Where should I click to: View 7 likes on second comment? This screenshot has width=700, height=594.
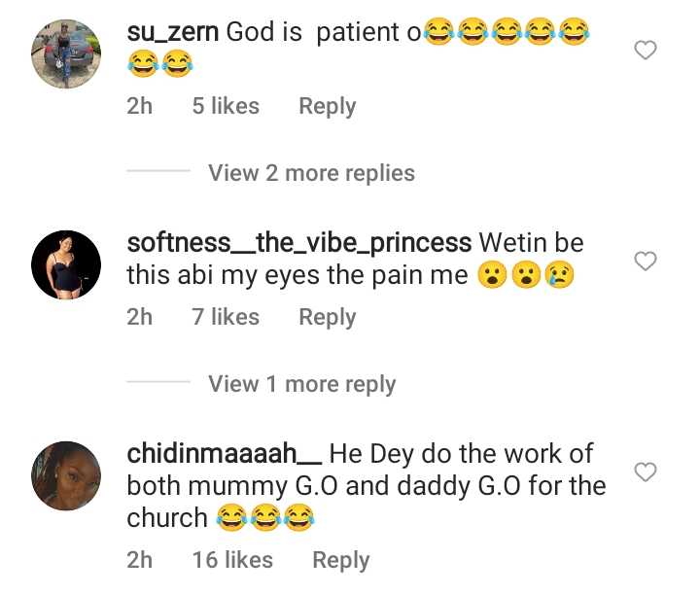click(x=226, y=317)
